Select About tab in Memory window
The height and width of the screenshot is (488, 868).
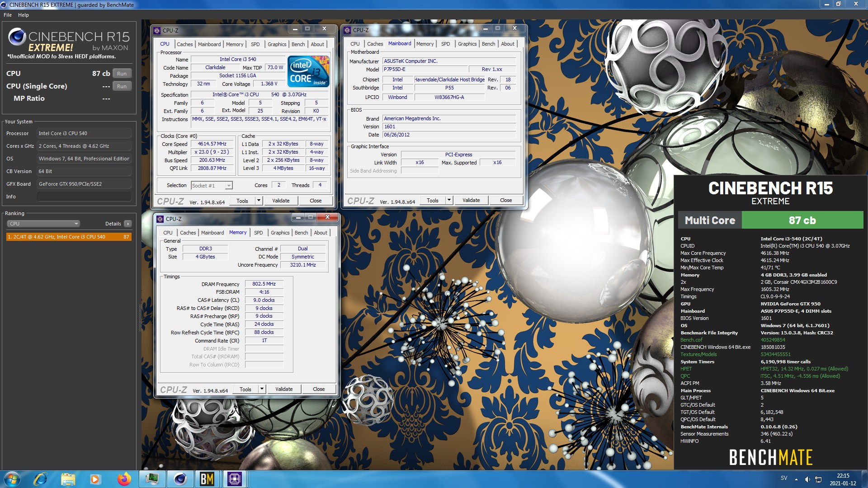(321, 233)
